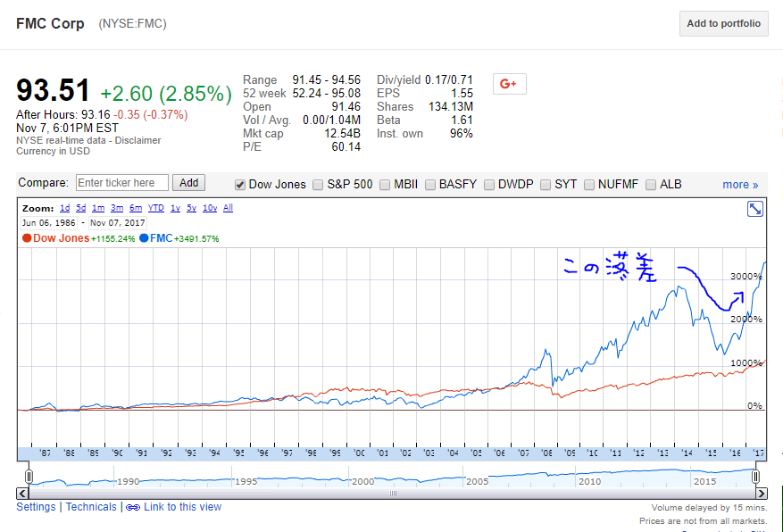Click the P/E value 60.14
Screen dimensions: 783x532
coord(346,147)
